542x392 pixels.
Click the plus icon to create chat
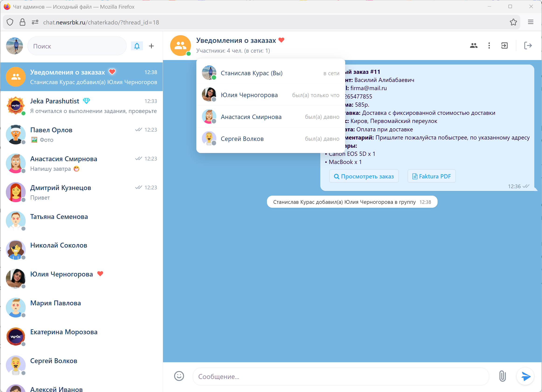pyautogui.click(x=151, y=46)
